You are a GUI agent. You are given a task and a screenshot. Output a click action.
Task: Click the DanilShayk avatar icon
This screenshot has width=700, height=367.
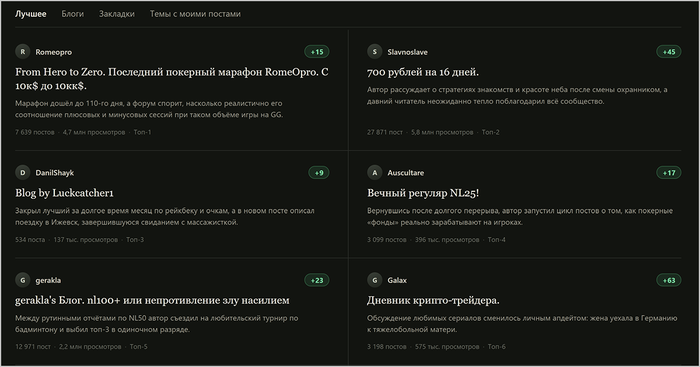point(23,173)
